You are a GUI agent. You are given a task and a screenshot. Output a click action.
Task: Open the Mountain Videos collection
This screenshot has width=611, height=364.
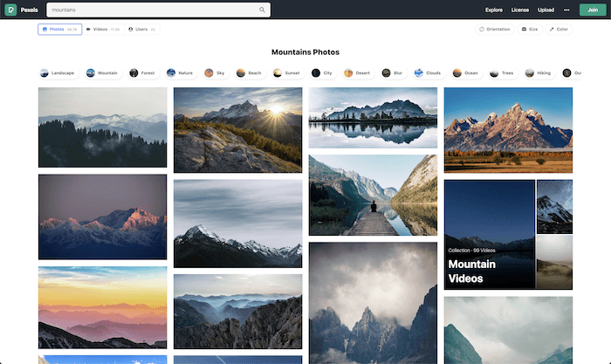click(x=508, y=235)
